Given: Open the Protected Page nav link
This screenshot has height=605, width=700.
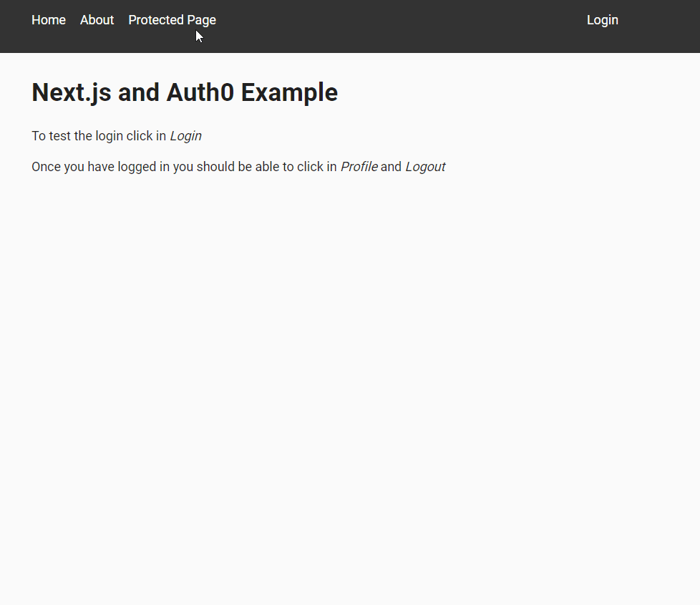Looking at the screenshot, I should pyautogui.click(x=172, y=20).
